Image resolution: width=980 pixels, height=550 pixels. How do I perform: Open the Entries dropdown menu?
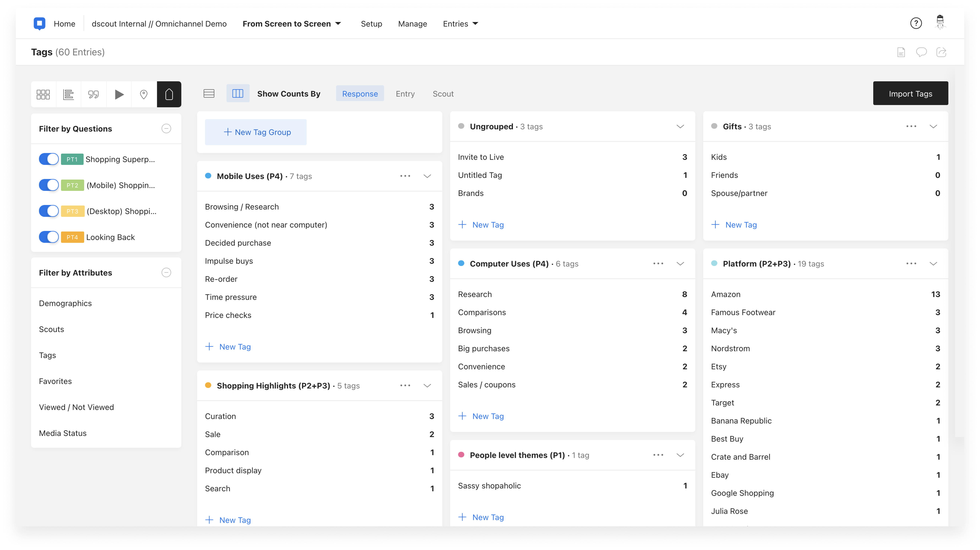pos(460,24)
